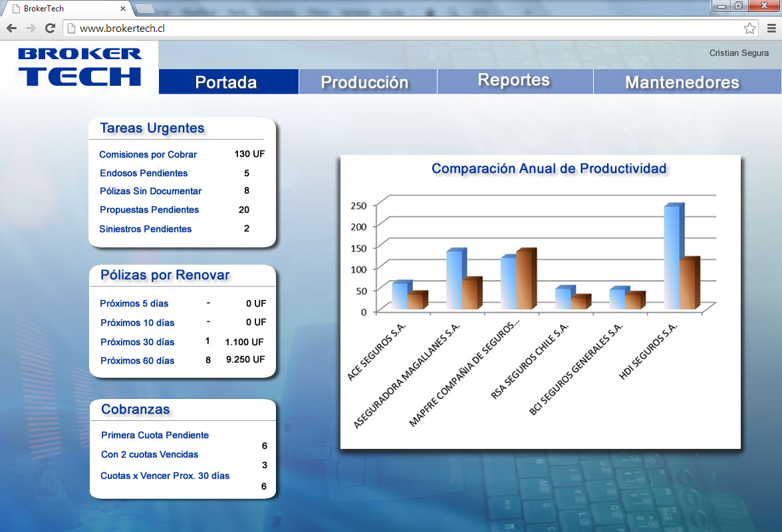This screenshot has height=532, width=782.
Task: Go to the Portada tab
Action: point(226,82)
